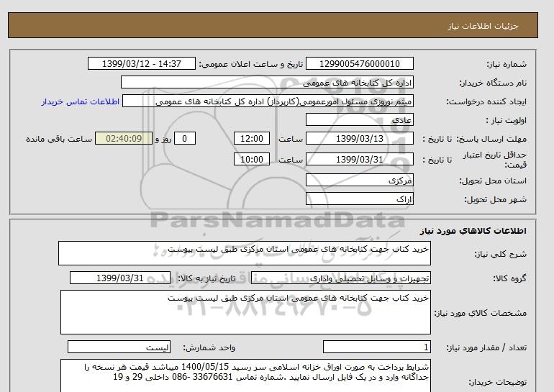Click the required goods specifications text area

[x=245, y=311]
